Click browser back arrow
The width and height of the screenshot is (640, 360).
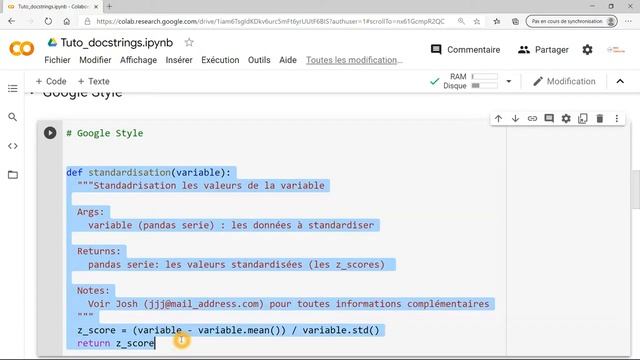click(11, 21)
